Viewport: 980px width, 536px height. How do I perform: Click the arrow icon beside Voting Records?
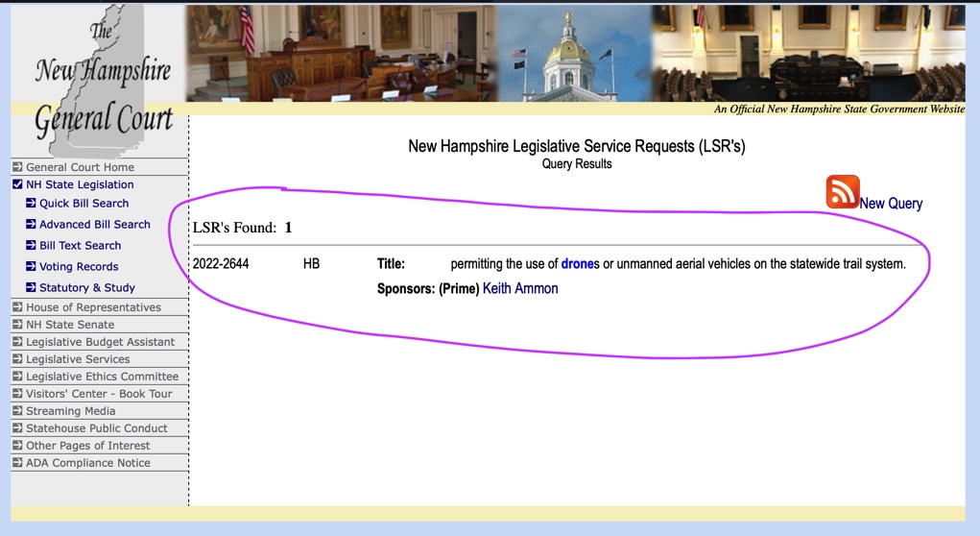31,266
